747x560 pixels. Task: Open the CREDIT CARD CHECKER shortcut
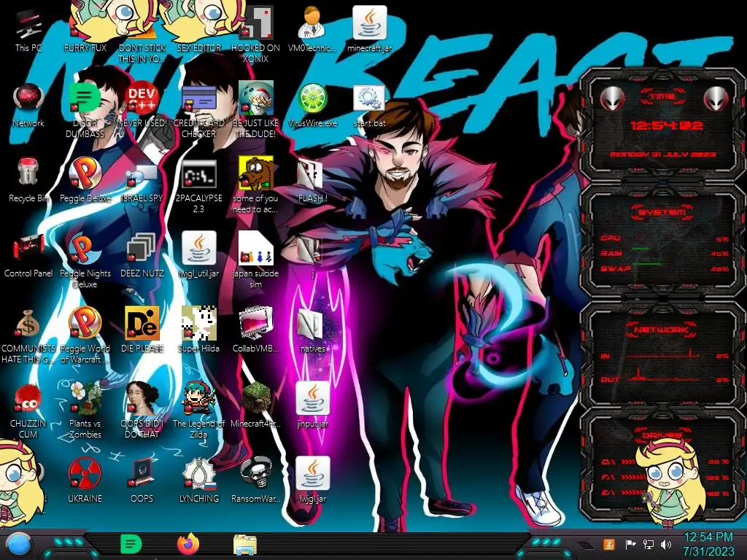198,109
